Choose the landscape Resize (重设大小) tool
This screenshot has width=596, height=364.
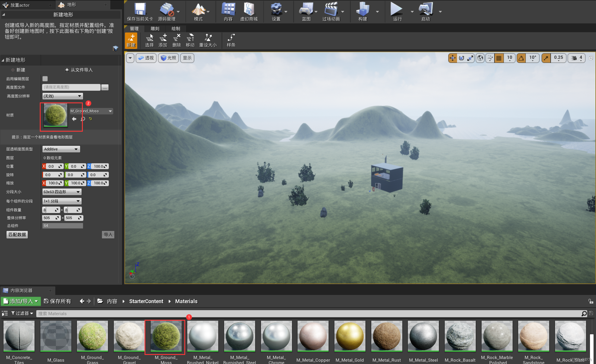click(x=208, y=40)
